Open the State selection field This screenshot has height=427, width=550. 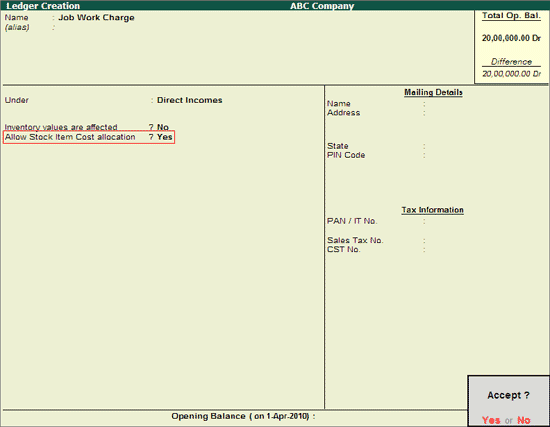484,146
